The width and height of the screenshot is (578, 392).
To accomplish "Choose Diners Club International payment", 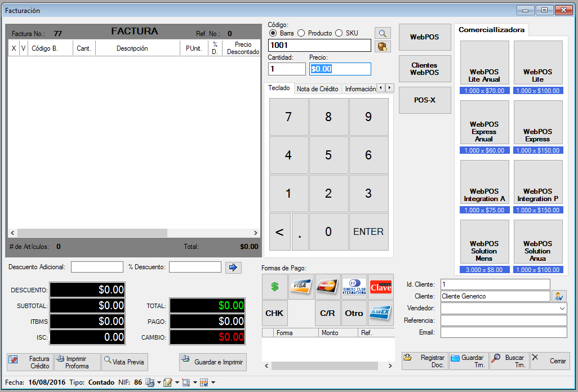I will (x=354, y=287).
